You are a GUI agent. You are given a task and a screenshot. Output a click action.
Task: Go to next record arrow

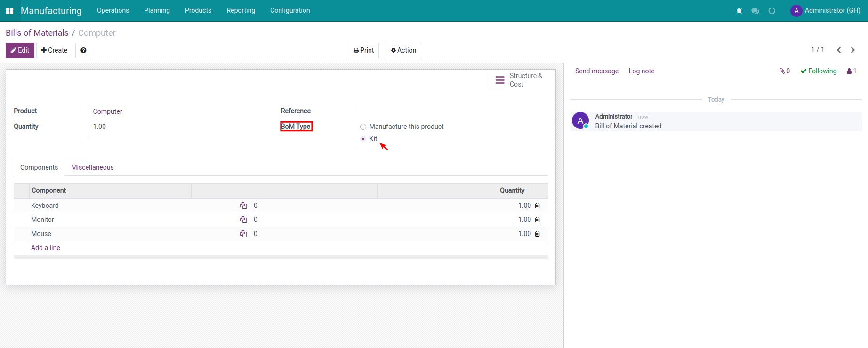pos(852,50)
